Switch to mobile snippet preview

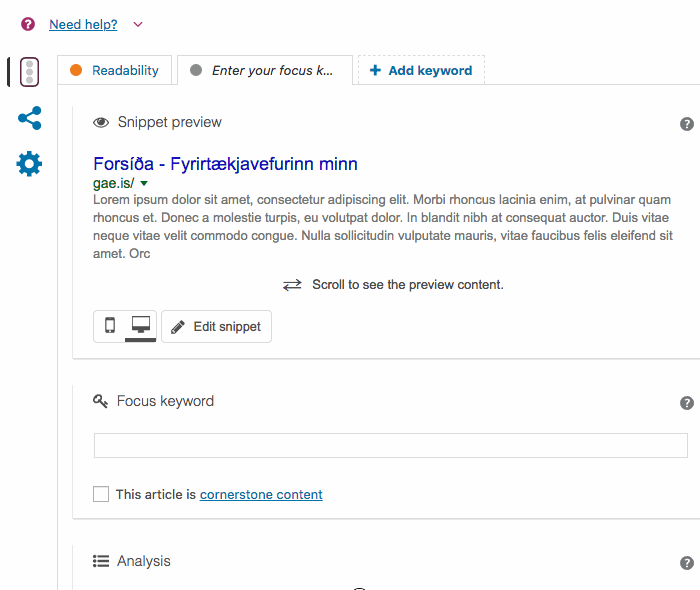coord(110,326)
